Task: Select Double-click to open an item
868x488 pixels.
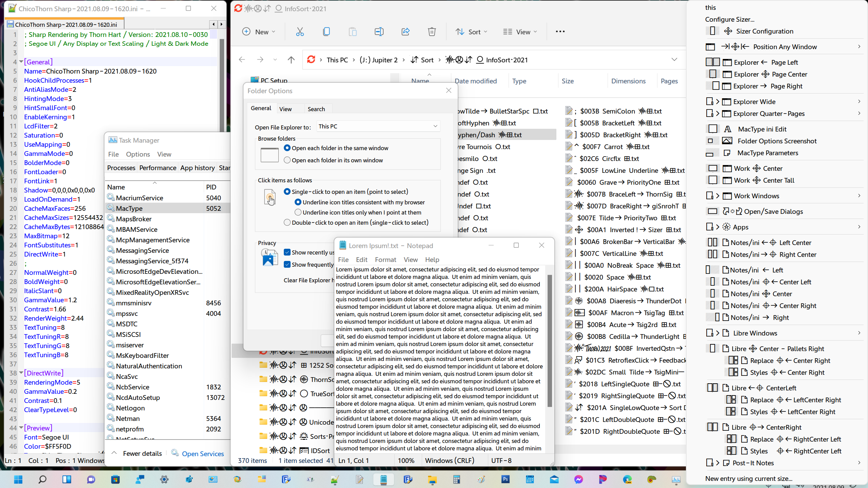Action: [287, 222]
